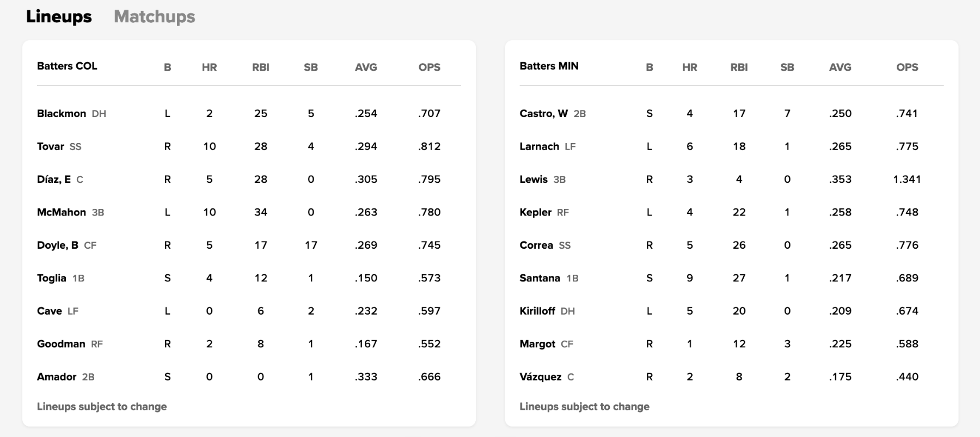
Task: Open Goodman's player profile
Action: [61, 344]
